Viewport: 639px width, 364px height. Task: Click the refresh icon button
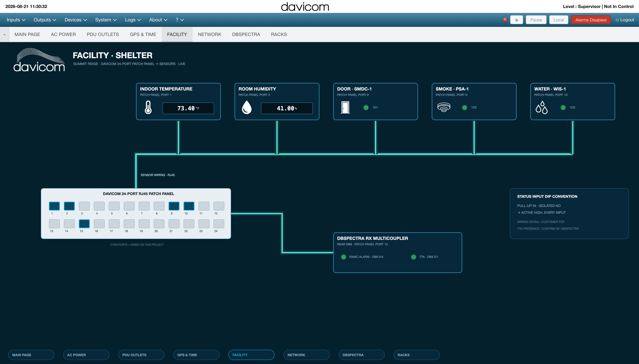click(517, 20)
